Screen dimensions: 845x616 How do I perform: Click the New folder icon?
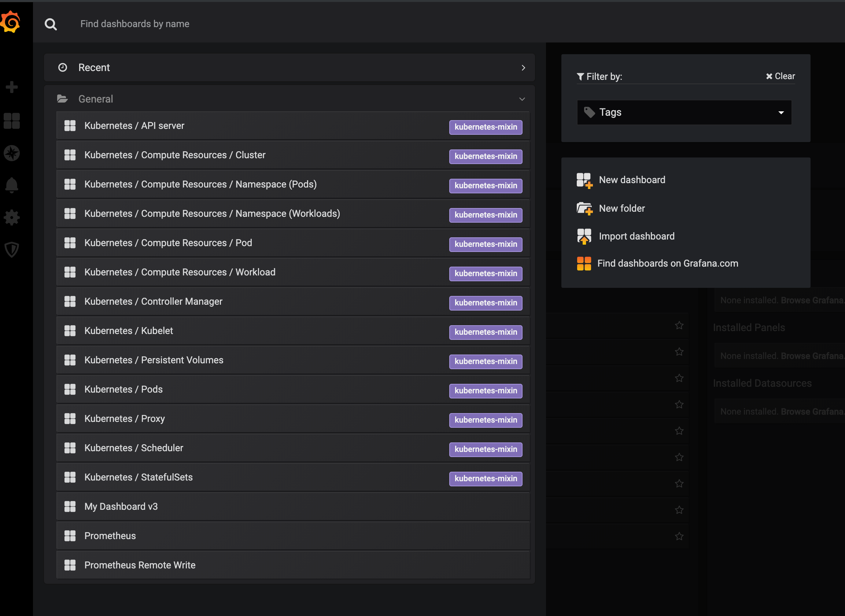pyautogui.click(x=584, y=208)
